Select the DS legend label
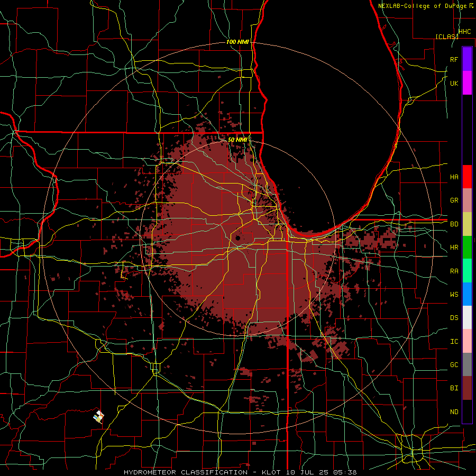 pyautogui.click(x=454, y=318)
